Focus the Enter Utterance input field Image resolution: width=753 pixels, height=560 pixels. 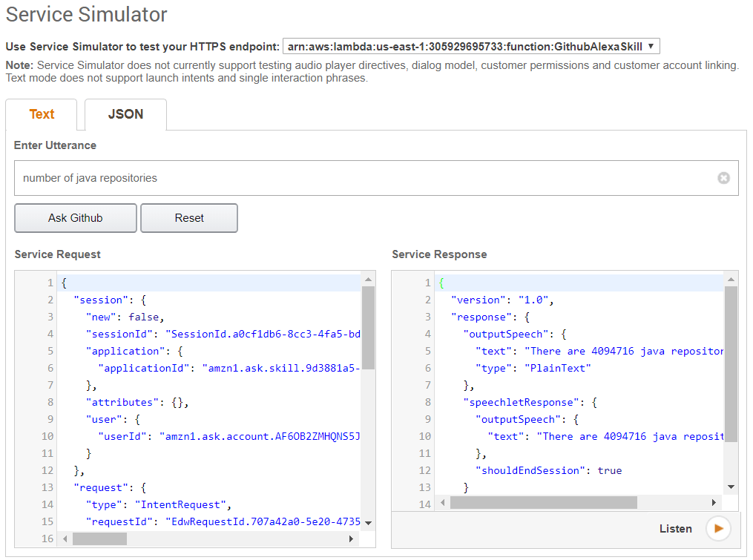tap(376, 178)
